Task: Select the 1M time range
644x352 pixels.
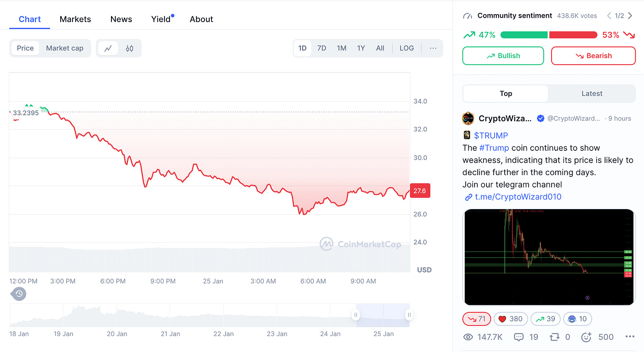Action: point(341,48)
